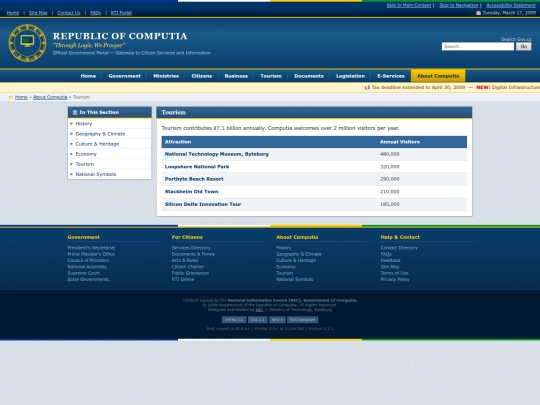Follow the Skip to Main Content link
Image resolution: width=540 pixels, height=405 pixels.
(409, 5)
